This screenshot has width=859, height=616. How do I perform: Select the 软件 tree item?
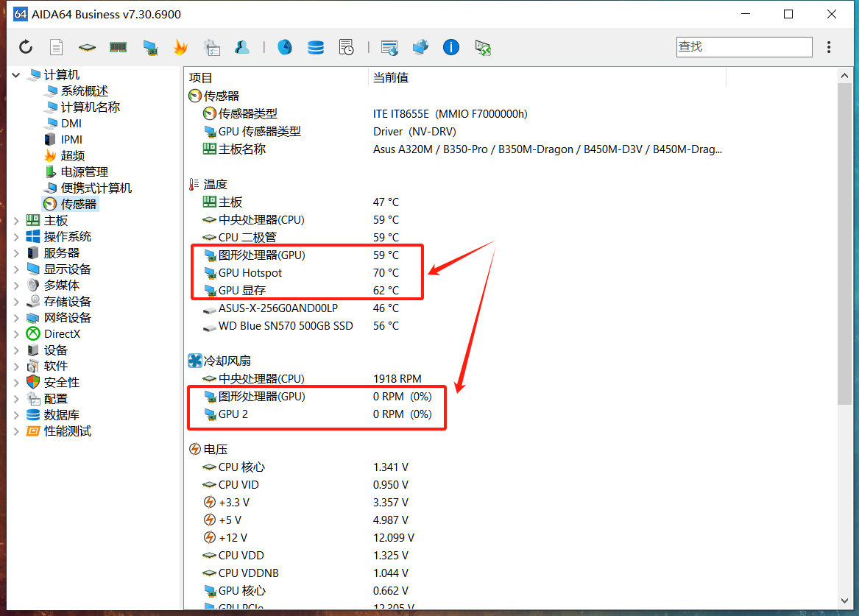[x=55, y=367]
